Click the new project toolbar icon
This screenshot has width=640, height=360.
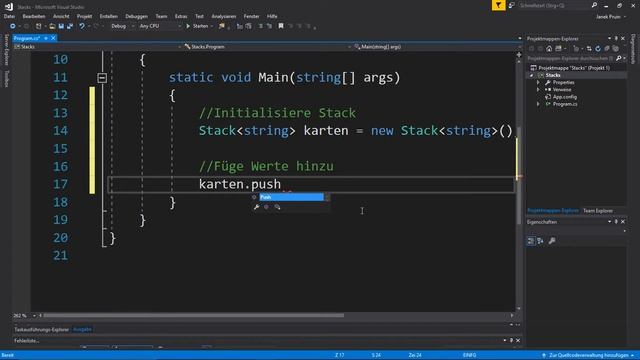(38, 26)
